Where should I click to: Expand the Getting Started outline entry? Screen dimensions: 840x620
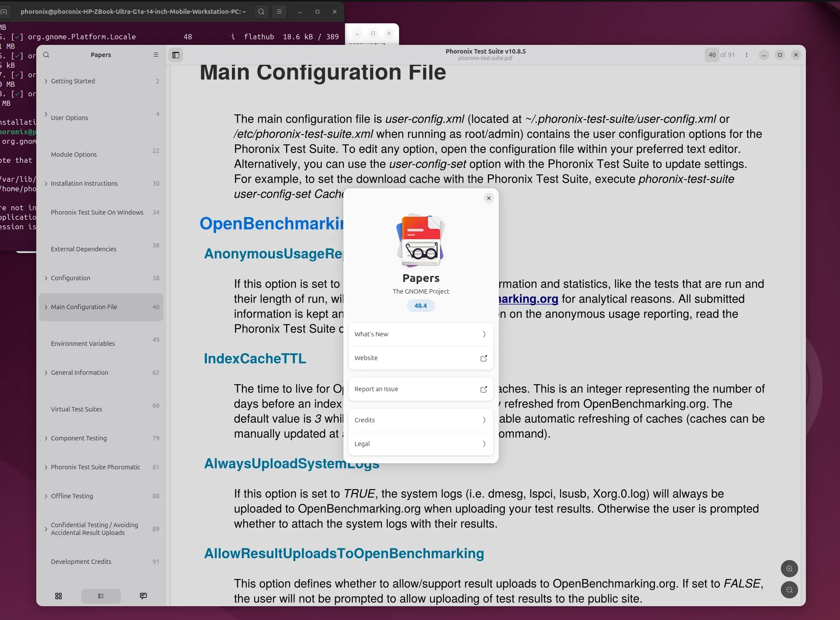(46, 81)
